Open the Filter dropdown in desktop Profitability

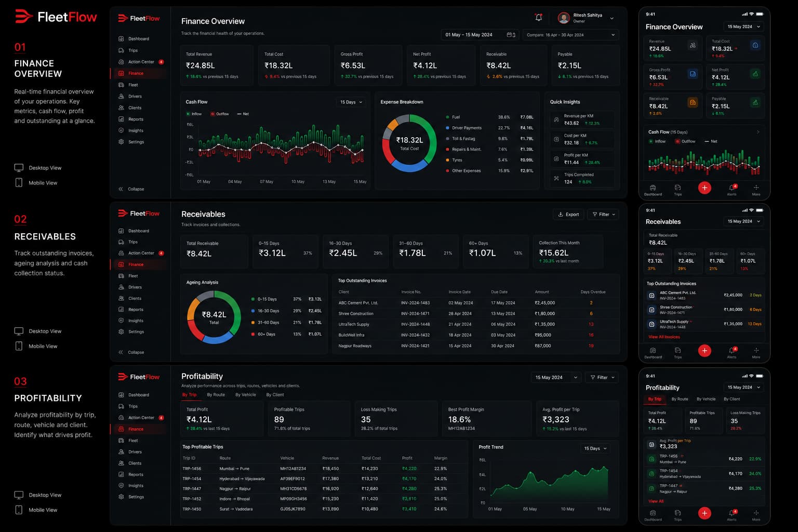pos(602,377)
